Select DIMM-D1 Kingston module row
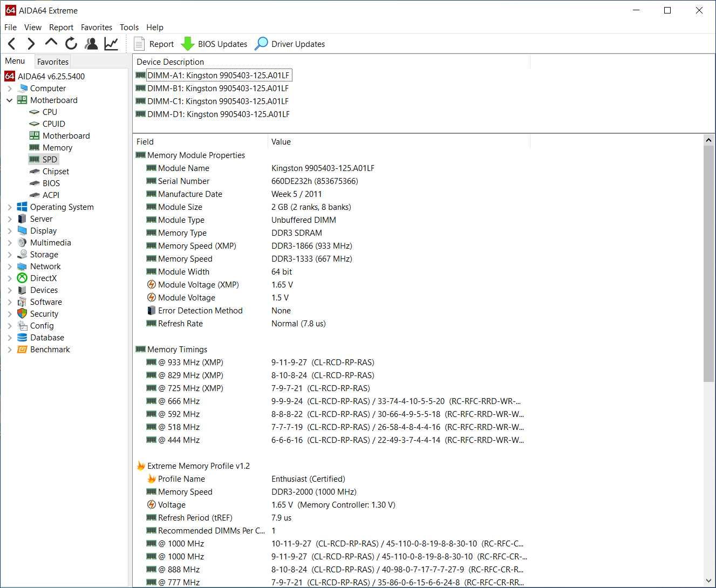 (x=213, y=114)
